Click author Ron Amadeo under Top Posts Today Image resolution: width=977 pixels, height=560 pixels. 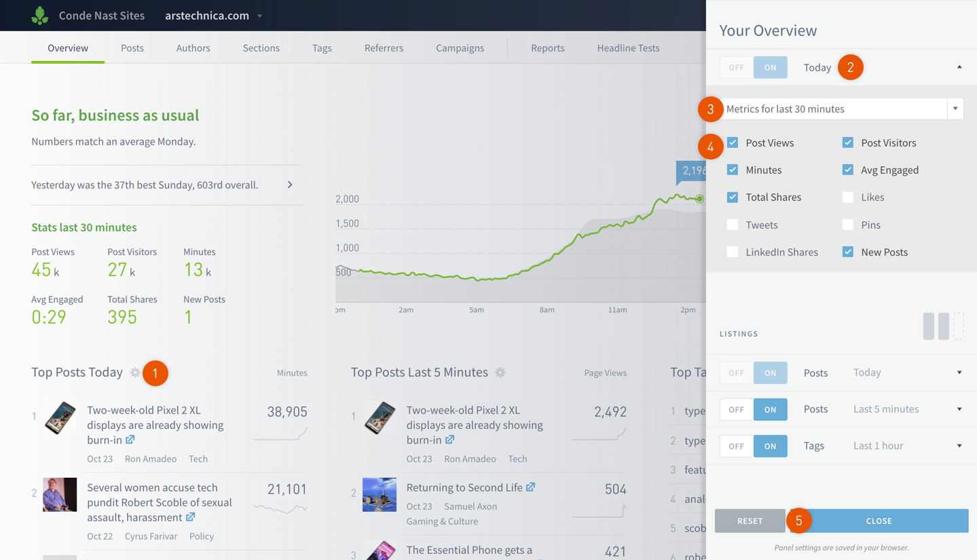[x=151, y=459]
